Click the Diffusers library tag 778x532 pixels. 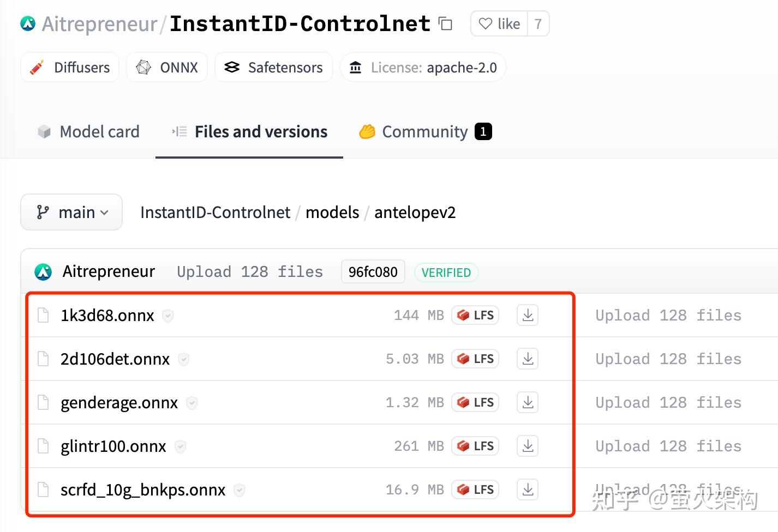[x=70, y=68]
